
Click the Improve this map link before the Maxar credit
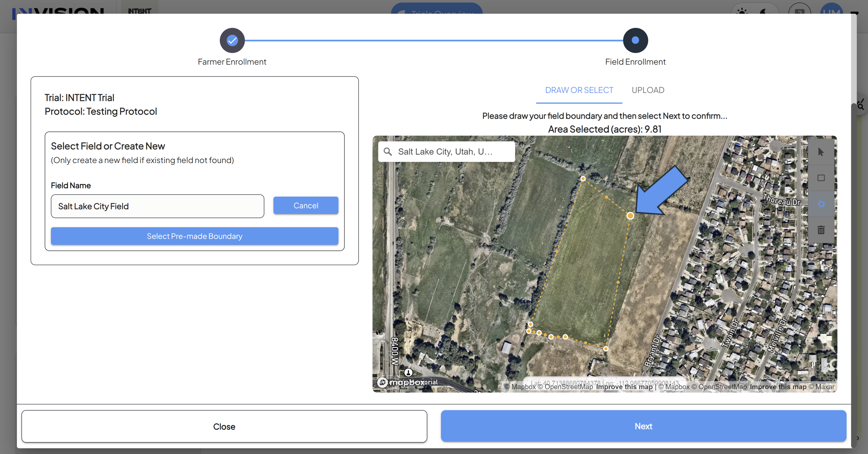click(x=778, y=387)
